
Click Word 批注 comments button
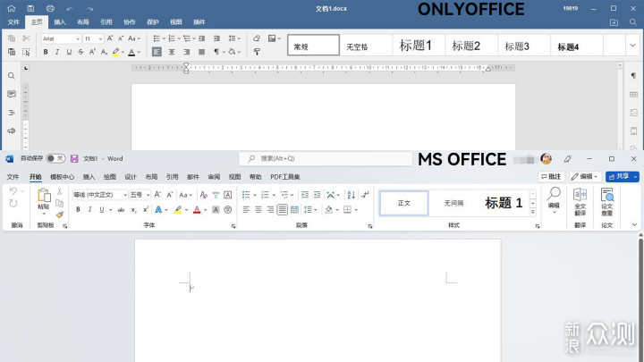click(x=551, y=176)
